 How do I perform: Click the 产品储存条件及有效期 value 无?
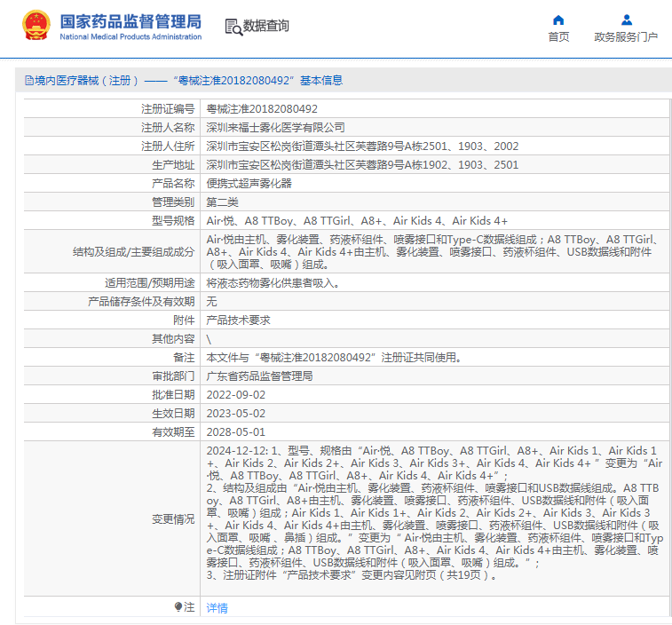(x=211, y=301)
